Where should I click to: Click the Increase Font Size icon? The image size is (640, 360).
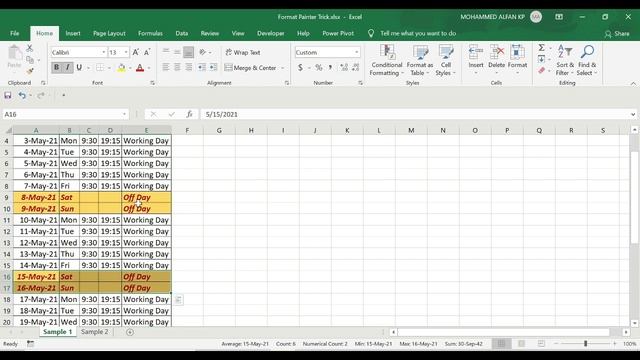(136, 52)
